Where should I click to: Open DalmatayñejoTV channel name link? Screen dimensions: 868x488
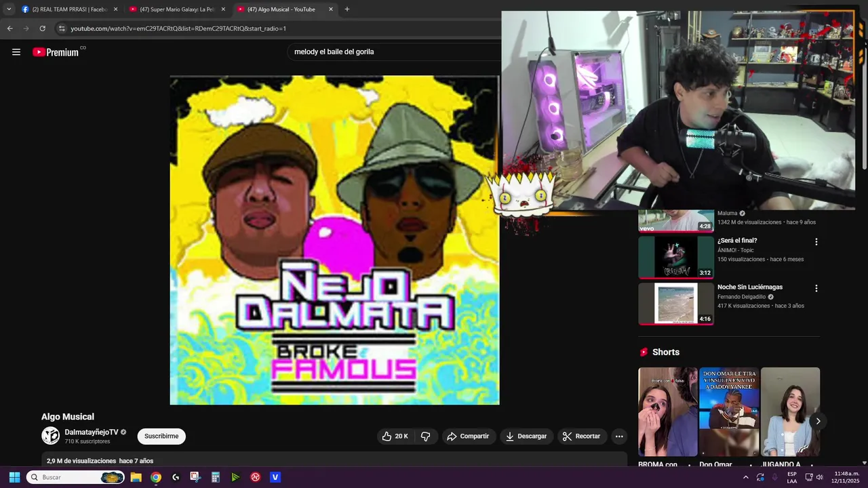click(x=92, y=432)
